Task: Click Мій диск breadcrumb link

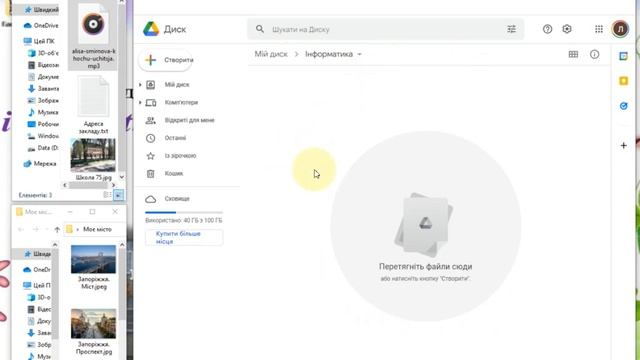Action: pos(271,54)
